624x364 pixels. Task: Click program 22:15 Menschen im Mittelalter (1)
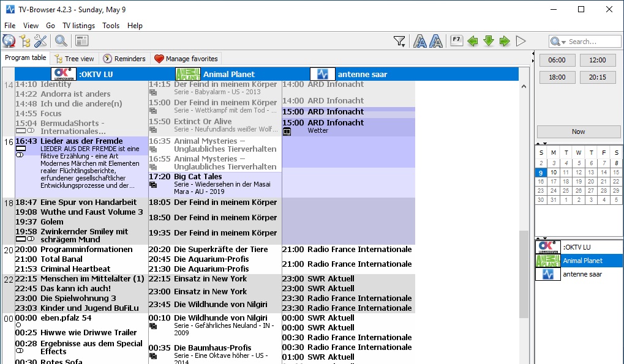81,279
